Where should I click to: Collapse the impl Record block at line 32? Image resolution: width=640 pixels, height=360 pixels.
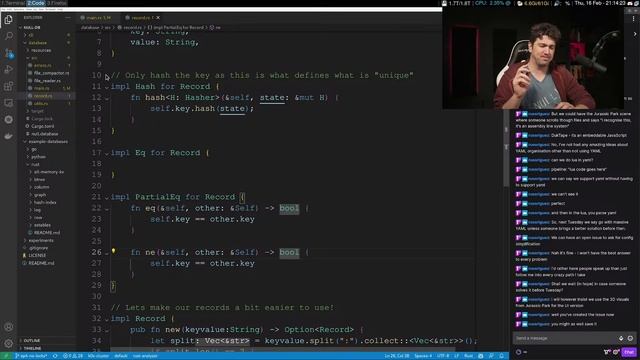tap(107, 319)
